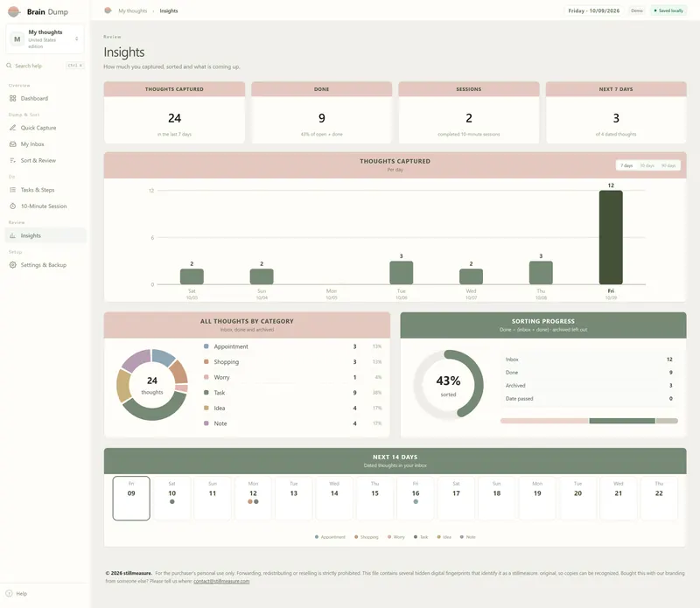The width and height of the screenshot is (700, 608).
Task: Click the Tuesday 10/06 bar
Action: [x=401, y=272]
